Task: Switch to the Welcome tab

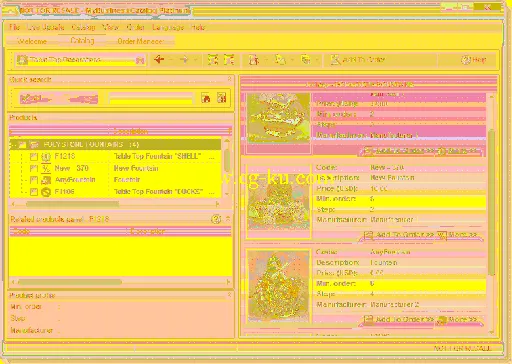Action: 32,41
